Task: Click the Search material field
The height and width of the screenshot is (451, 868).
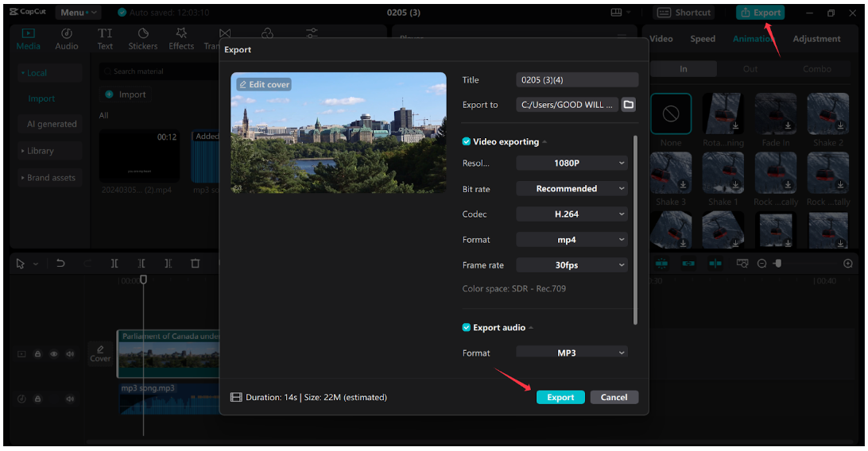Action: click(160, 71)
